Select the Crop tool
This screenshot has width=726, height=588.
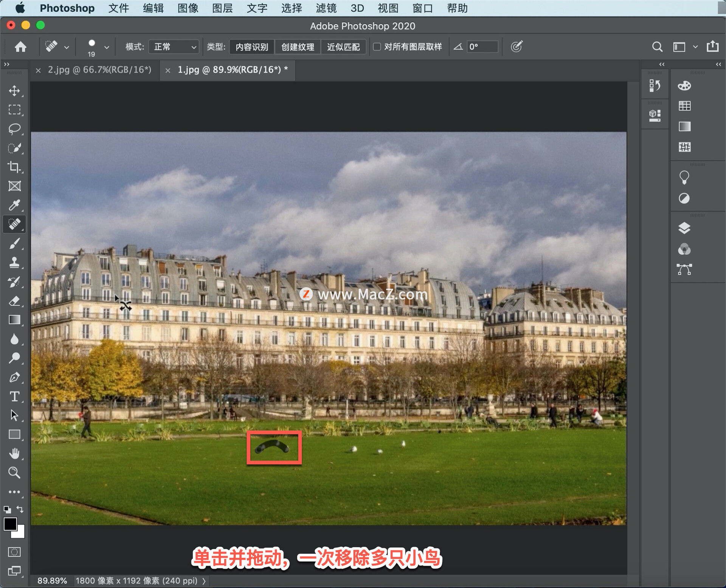point(14,167)
